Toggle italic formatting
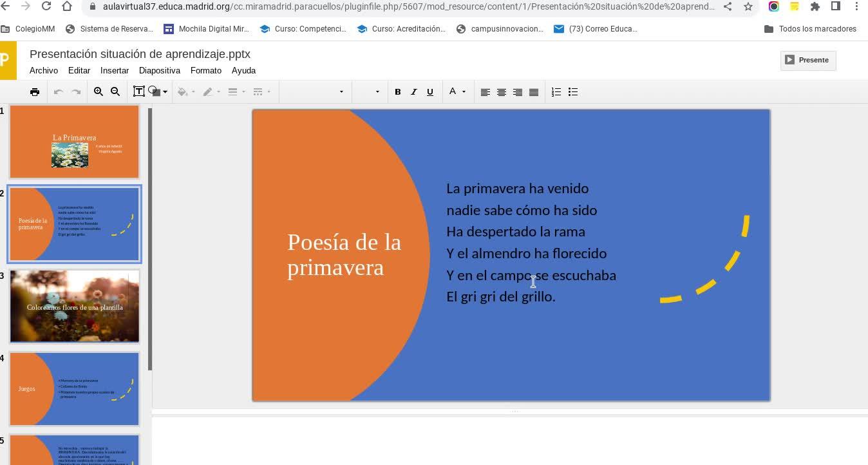This screenshot has height=465, width=868. click(x=414, y=92)
